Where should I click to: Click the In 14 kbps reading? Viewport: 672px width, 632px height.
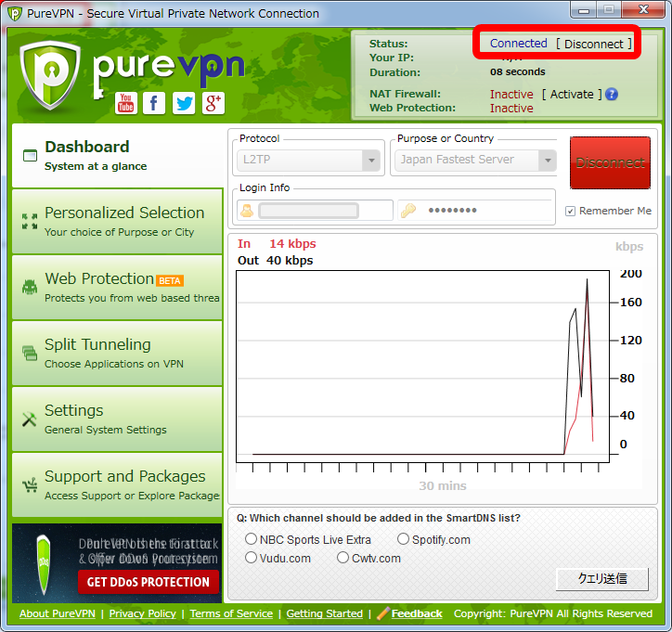click(277, 244)
